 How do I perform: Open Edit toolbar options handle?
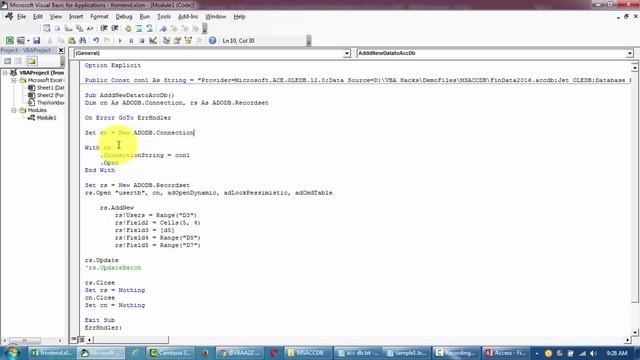point(205,28)
